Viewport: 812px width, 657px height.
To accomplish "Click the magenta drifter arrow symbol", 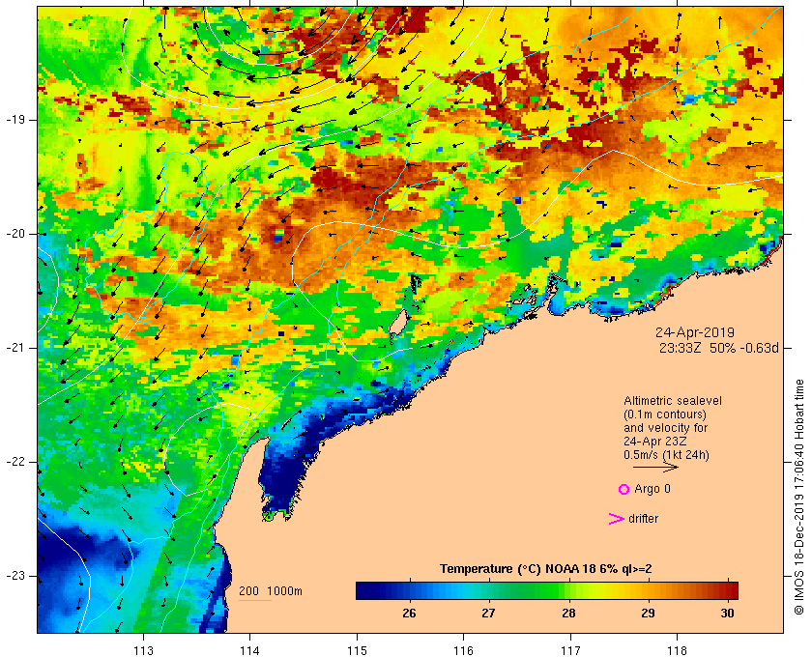I will tap(617, 519).
